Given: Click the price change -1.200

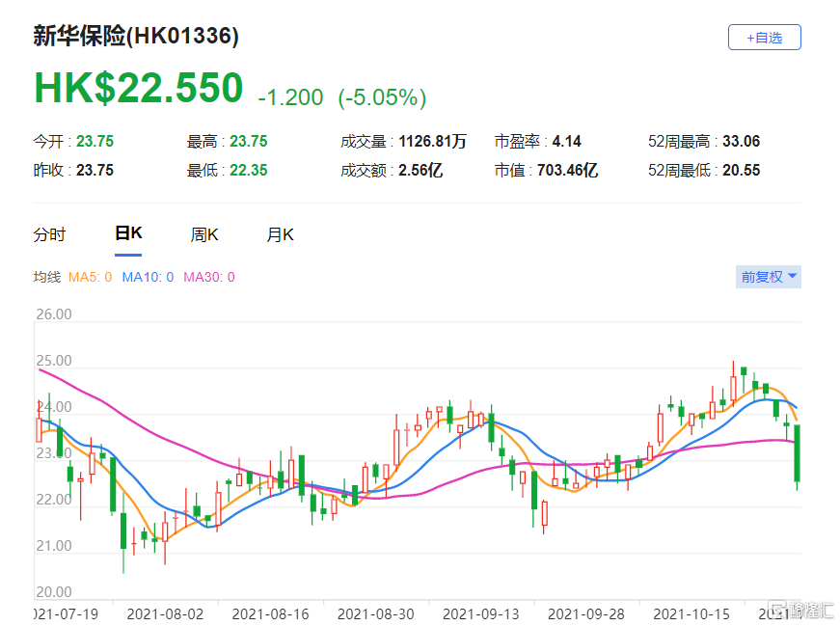Looking at the screenshot, I should 290,97.
